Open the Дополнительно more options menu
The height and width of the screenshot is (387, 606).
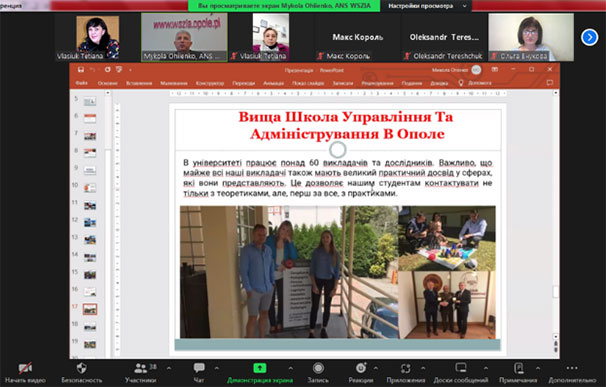(x=572, y=368)
